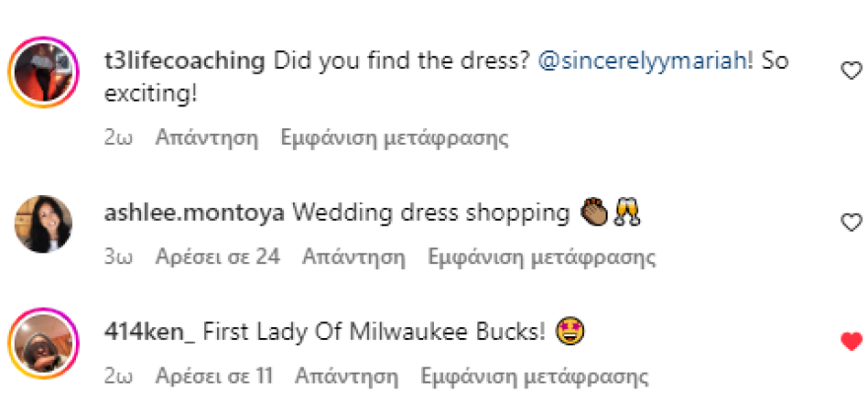The image size is (868, 414).
Task: Open the t3lifecoaching username link
Action: [x=184, y=61]
